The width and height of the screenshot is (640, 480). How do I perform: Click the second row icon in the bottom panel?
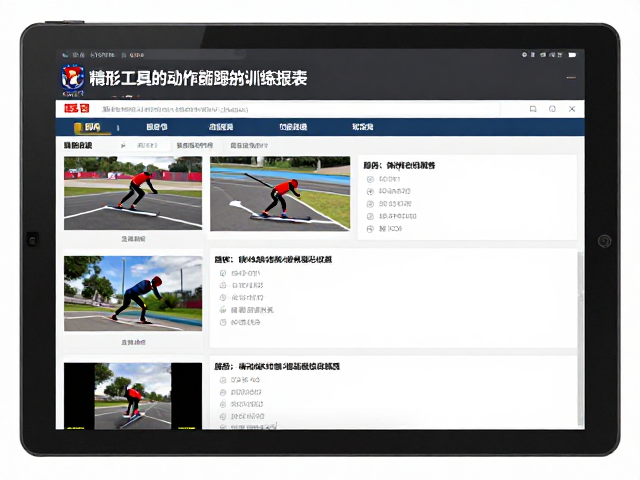click(x=223, y=392)
